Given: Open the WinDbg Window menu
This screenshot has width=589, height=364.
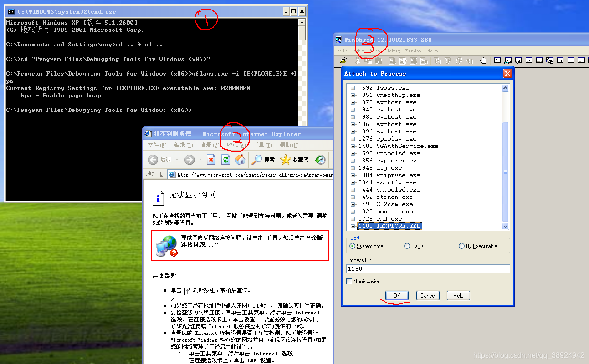Looking at the screenshot, I should (413, 51).
